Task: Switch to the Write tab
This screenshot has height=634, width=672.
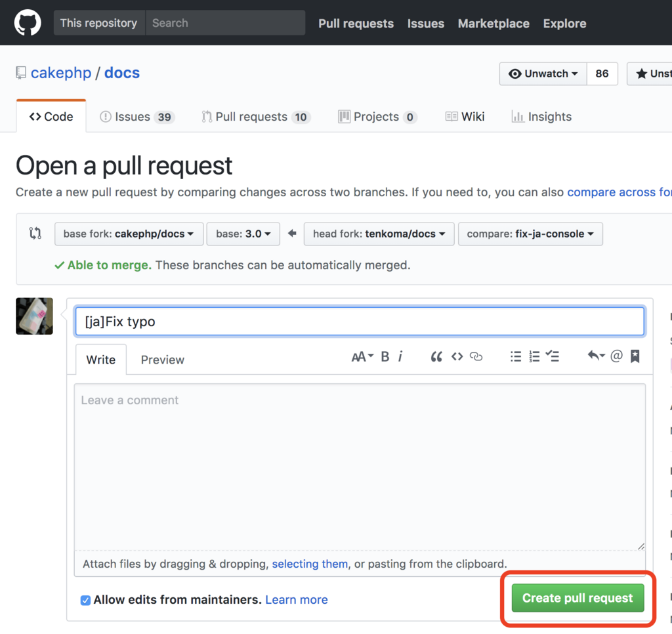Action: [x=100, y=359]
